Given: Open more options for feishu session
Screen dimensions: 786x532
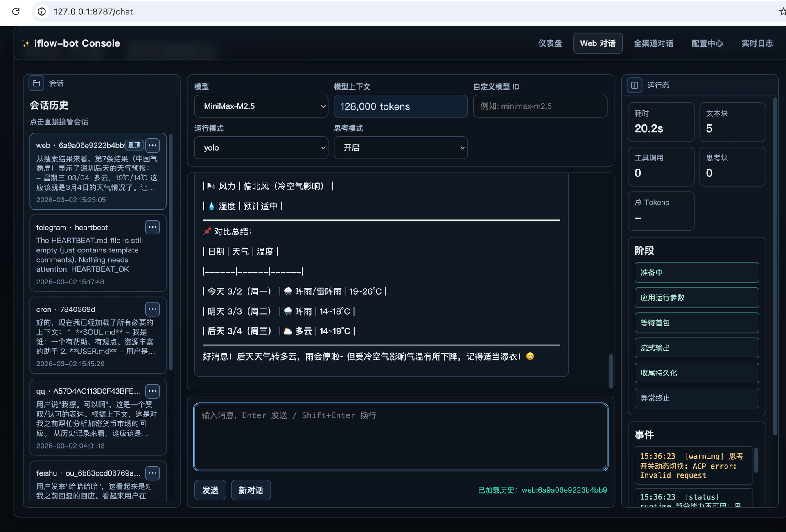Looking at the screenshot, I should pos(153,473).
